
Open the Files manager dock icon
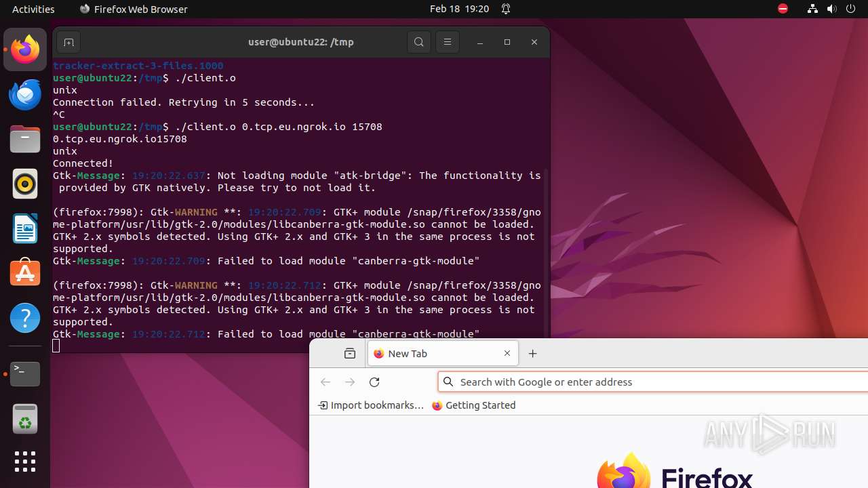[x=25, y=139]
